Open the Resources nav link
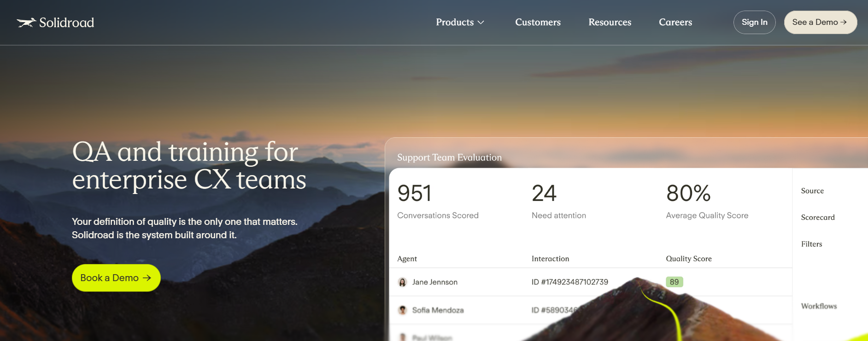This screenshot has height=341, width=868. click(610, 22)
